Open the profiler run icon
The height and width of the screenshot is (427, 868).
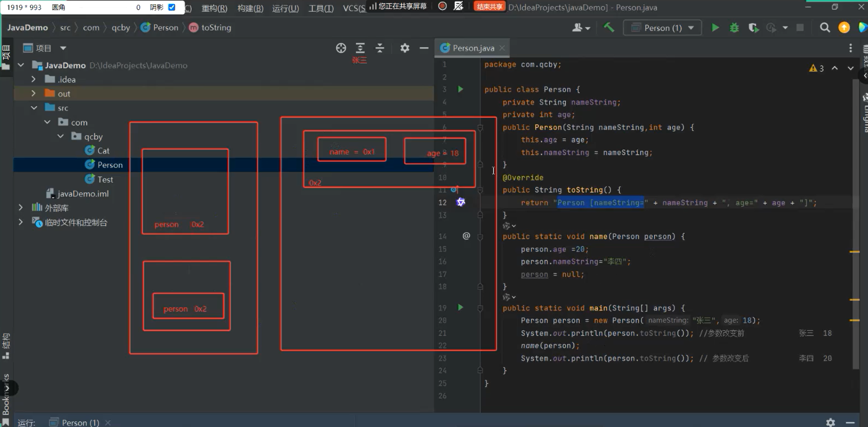[771, 28]
